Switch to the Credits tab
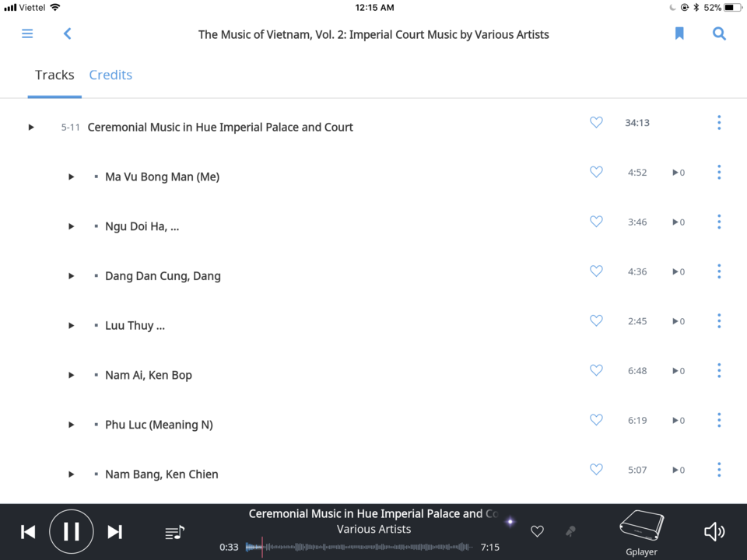The image size is (747, 560). click(x=110, y=75)
